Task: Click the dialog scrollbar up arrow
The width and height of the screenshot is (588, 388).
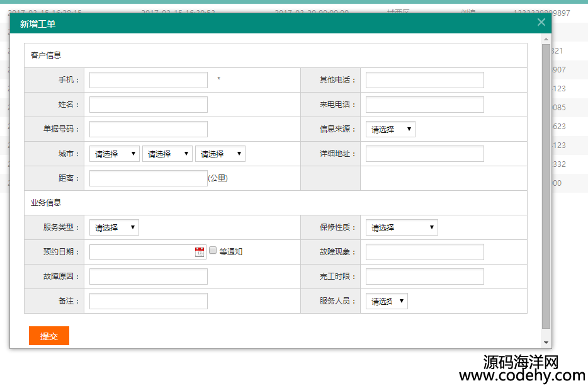Action: click(546, 39)
